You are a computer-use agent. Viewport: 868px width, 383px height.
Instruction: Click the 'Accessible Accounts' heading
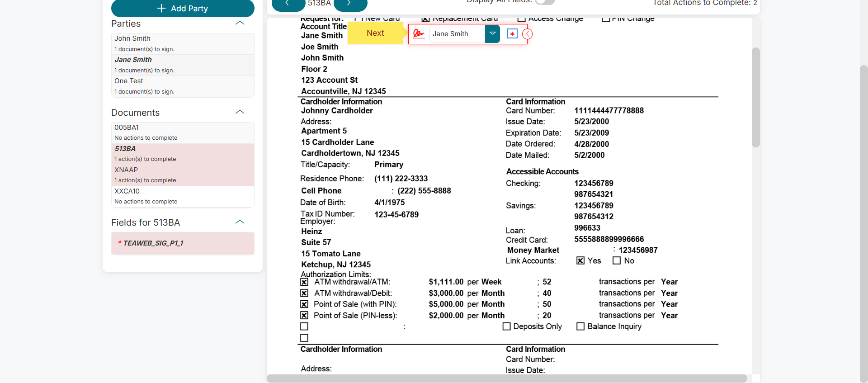point(542,171)
